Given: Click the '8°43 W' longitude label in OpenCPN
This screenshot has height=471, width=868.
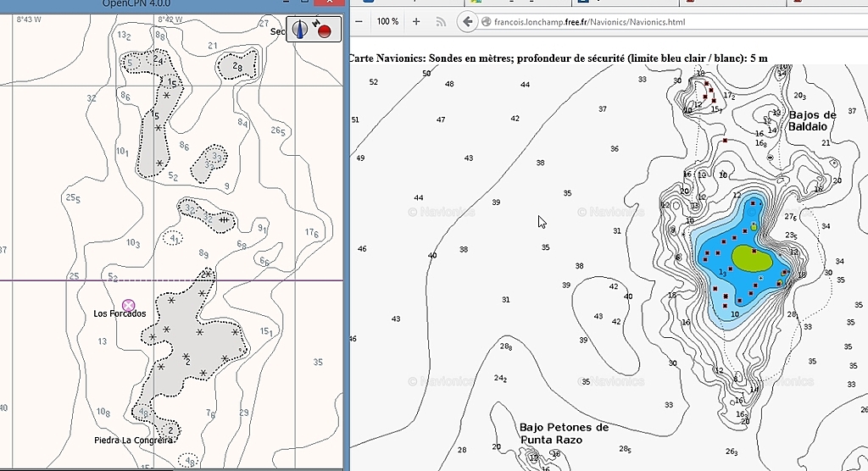Looking at the screenshot, I should [x=29, y=19].
